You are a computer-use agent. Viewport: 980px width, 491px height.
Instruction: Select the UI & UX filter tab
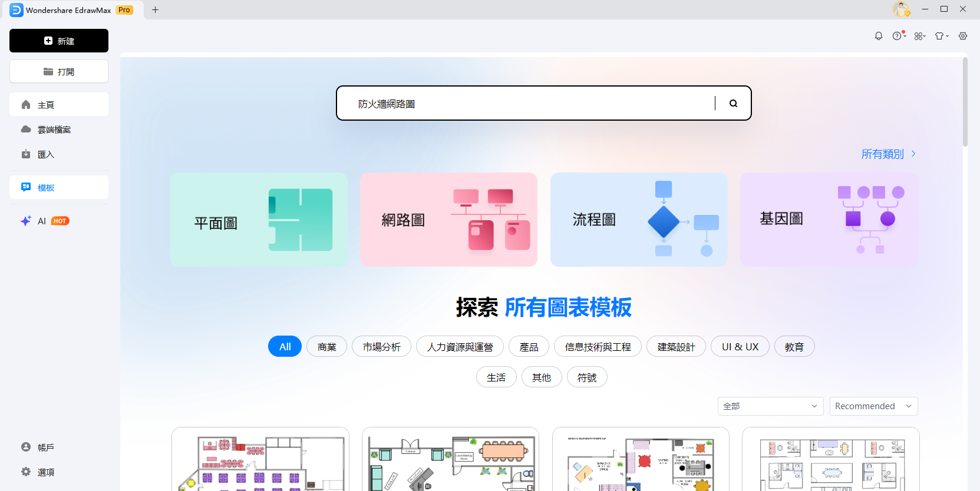click(x=740, y=347)
